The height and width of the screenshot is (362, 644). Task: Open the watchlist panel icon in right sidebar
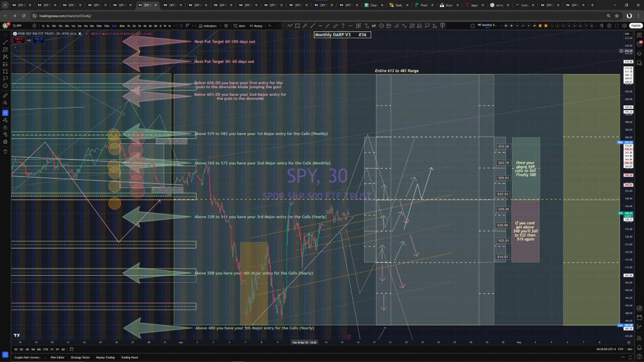point(639,35)
